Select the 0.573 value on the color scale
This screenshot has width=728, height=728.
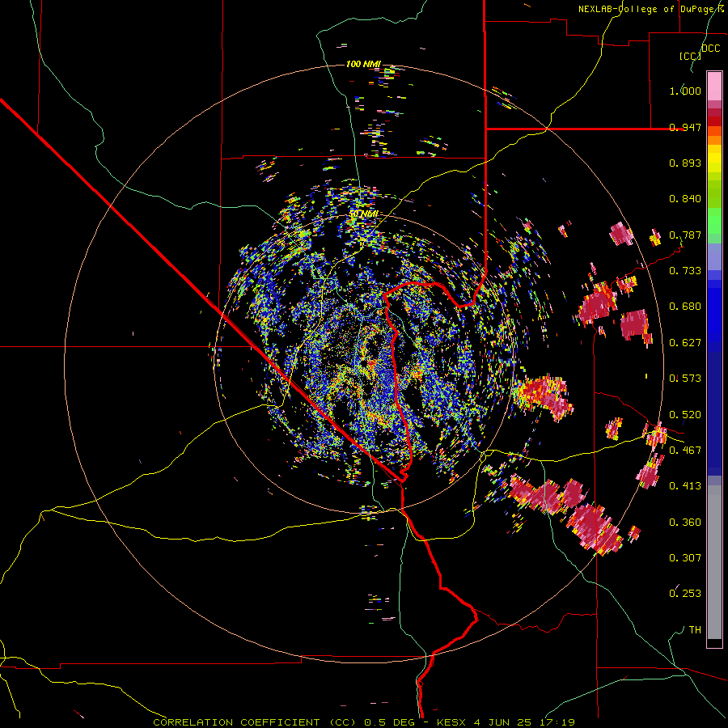tap(685, 379)
